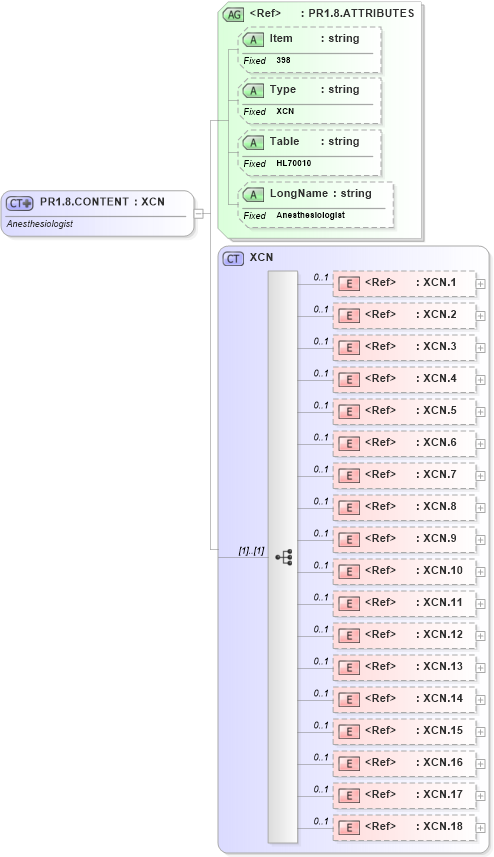Click the E icon of XCN.4
The image size is (494, 857).
click(349, 380)
